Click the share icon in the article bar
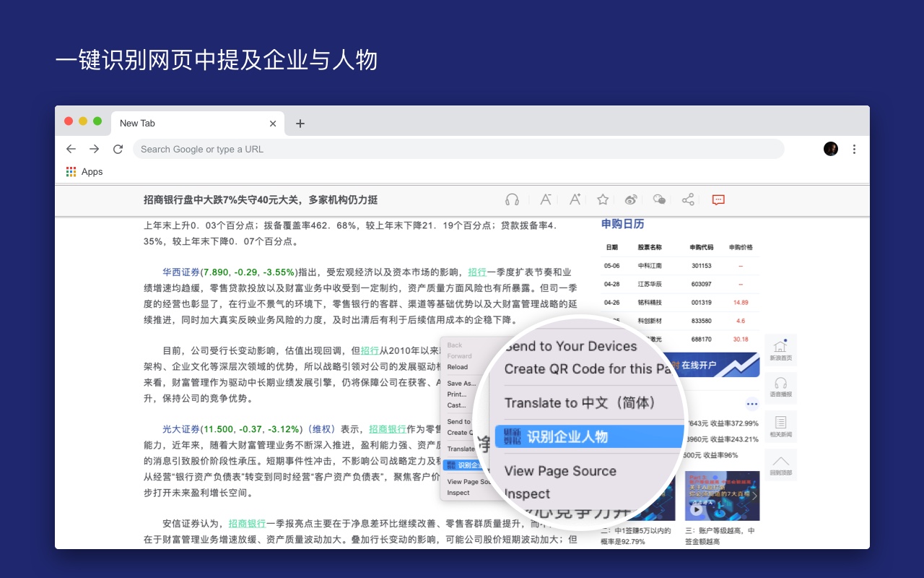 pyautogui.click(x=688, y=199)
